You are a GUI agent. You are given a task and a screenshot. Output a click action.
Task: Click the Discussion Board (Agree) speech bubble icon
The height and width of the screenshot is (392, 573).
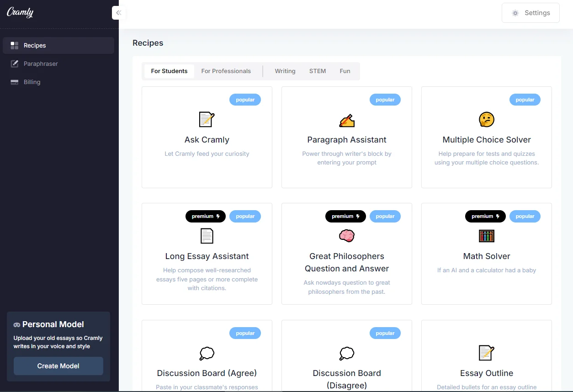pos(207,353)
